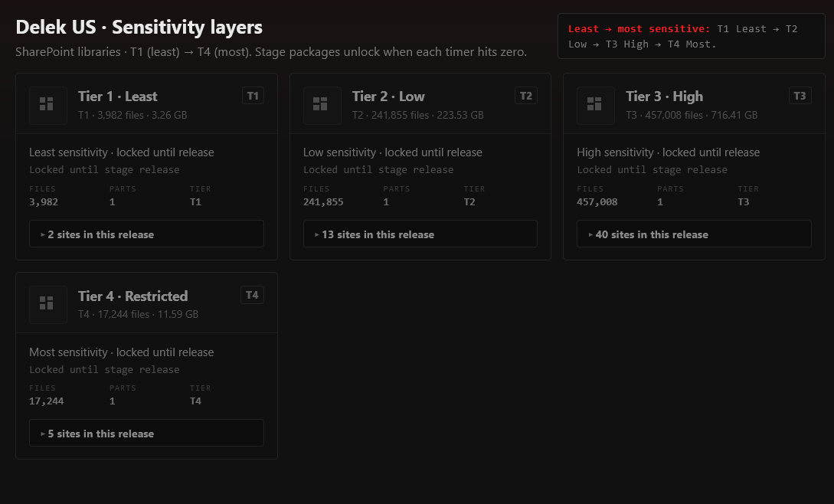Click the T3 tier value in Tier 3 stats
The image size is (834, 504).
[743, 202]
